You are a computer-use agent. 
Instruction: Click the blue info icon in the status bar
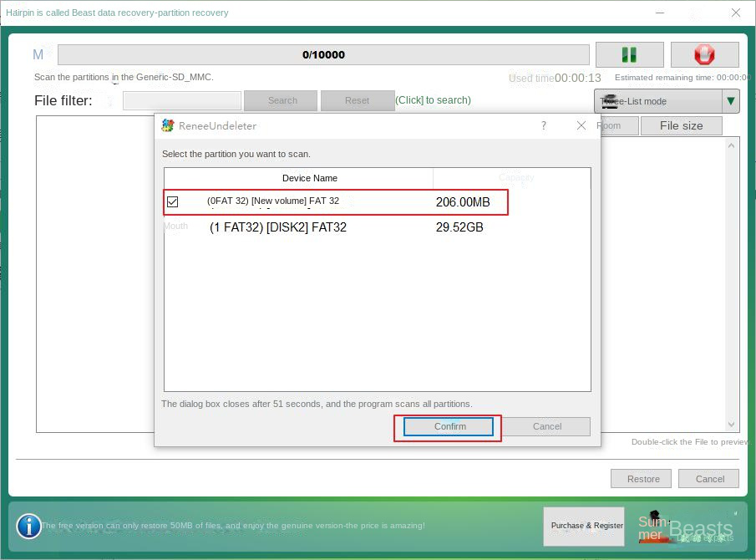28,527
